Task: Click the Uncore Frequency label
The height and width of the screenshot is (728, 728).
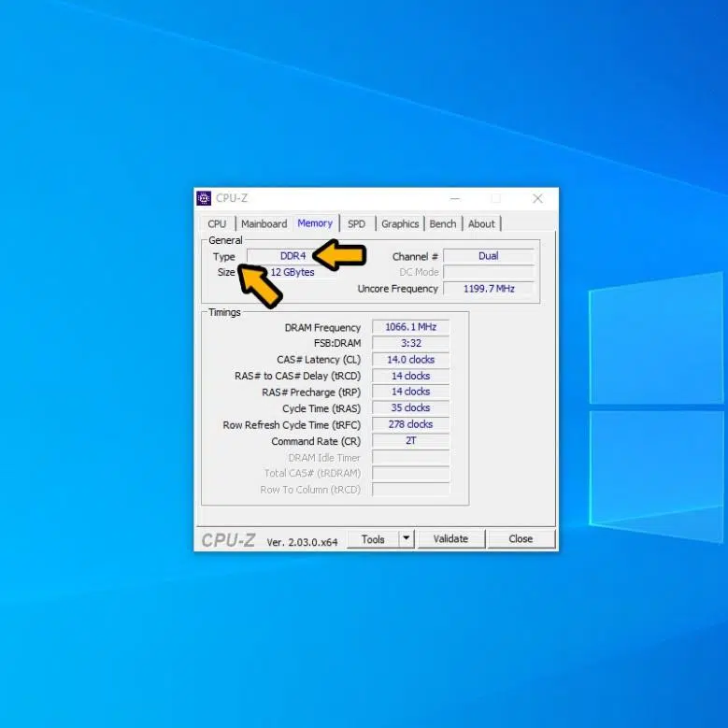Action: (398, 289)
